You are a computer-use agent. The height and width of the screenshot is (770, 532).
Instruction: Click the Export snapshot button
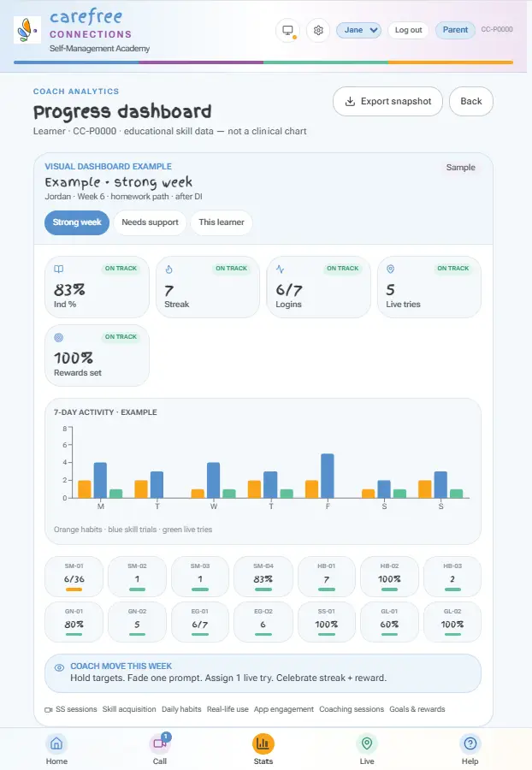coord(387,101)
